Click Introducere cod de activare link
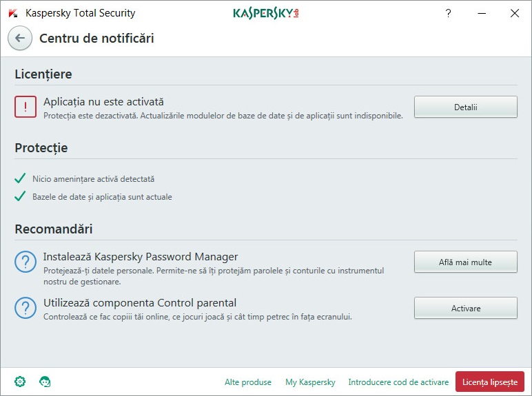 [398, 382]
